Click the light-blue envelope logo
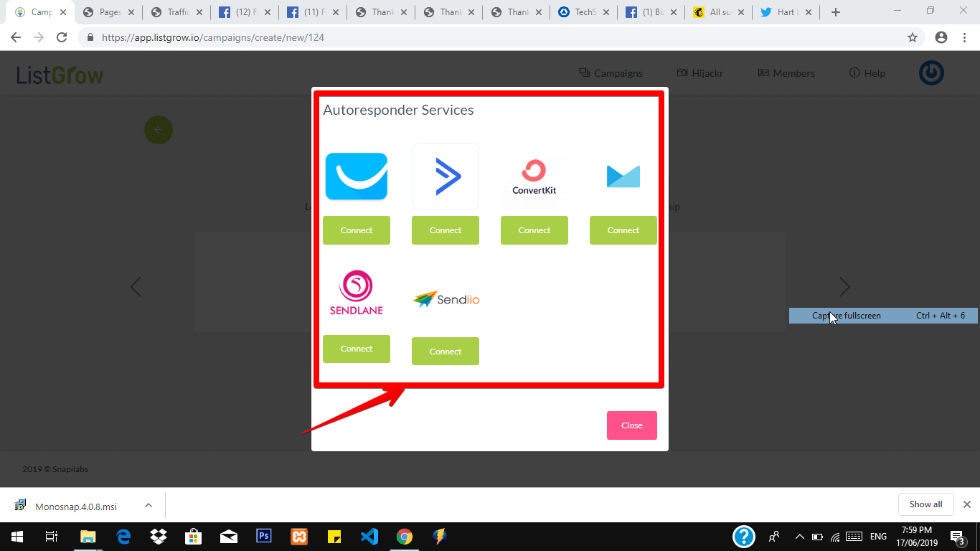 tap(623, 176)
